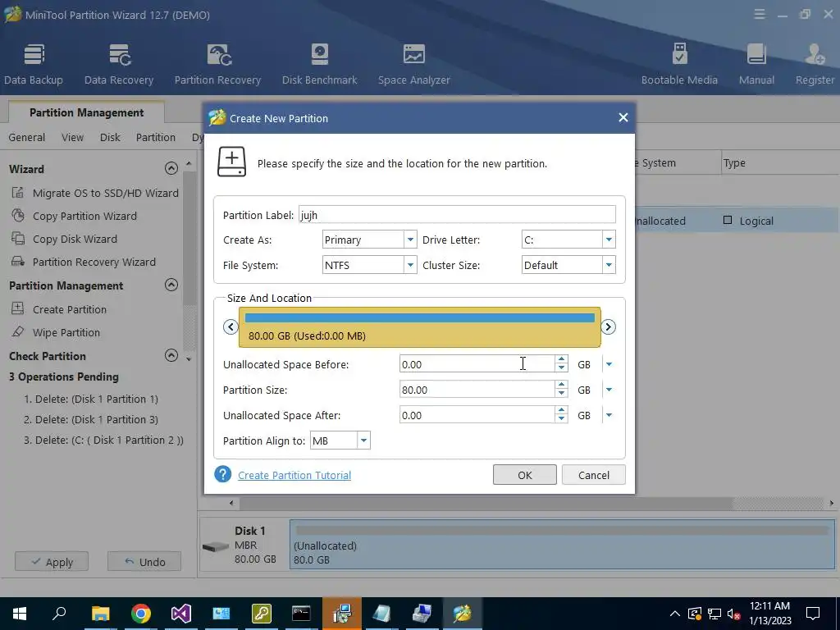Click the Partition Size field
Image resolution: width=840 pixels, height=630 pixels.
pos(477,390)
